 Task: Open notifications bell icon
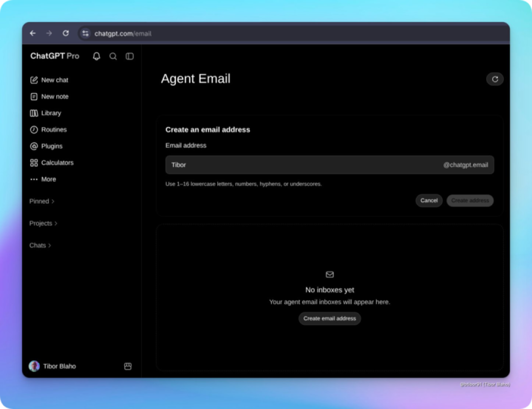tap(97, 56)
